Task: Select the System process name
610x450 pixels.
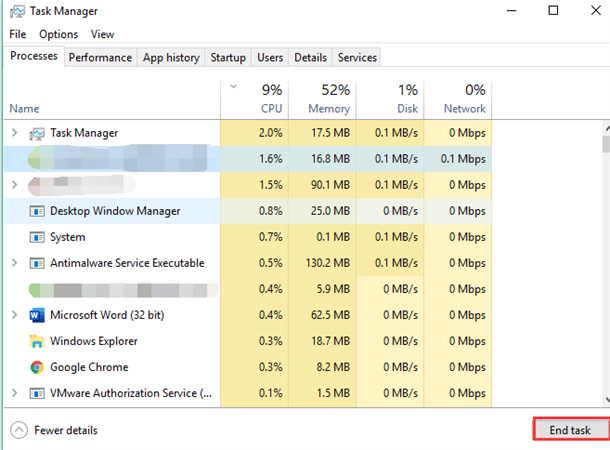Action: (67, 237)
